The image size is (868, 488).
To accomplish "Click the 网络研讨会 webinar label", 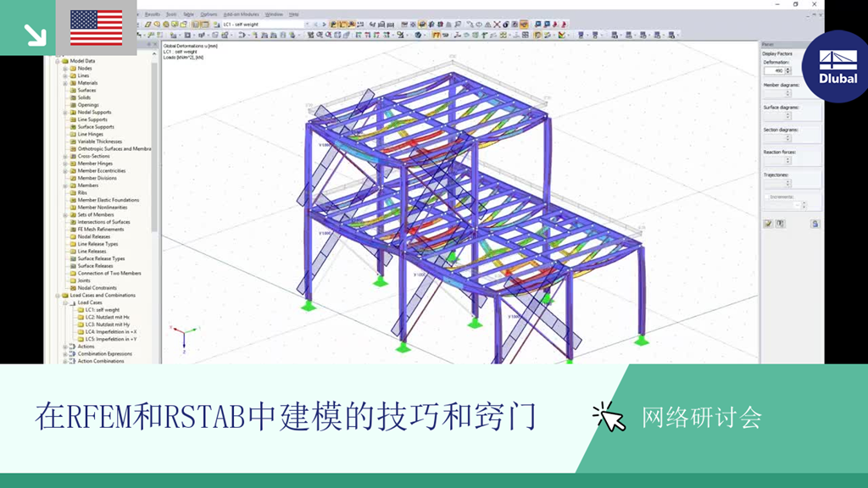I will [702, 417].
